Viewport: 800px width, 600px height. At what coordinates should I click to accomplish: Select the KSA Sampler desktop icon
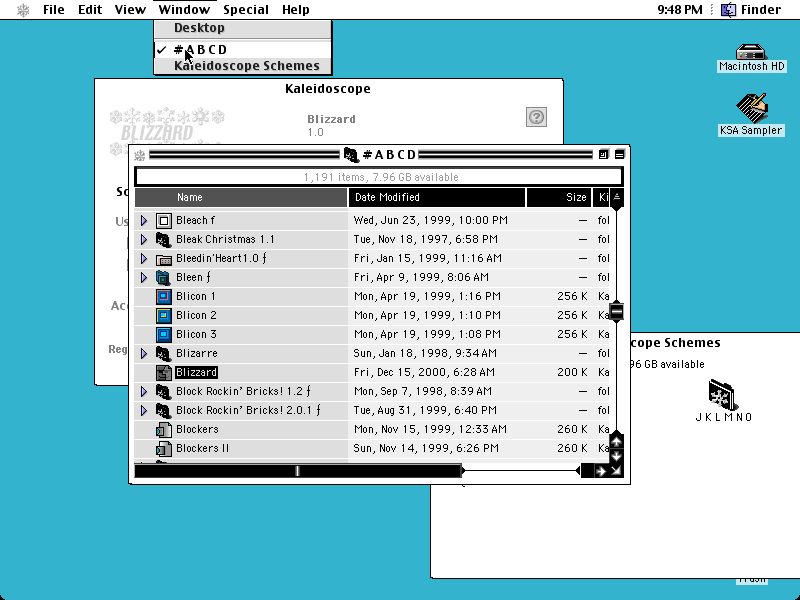click(752, 108)
